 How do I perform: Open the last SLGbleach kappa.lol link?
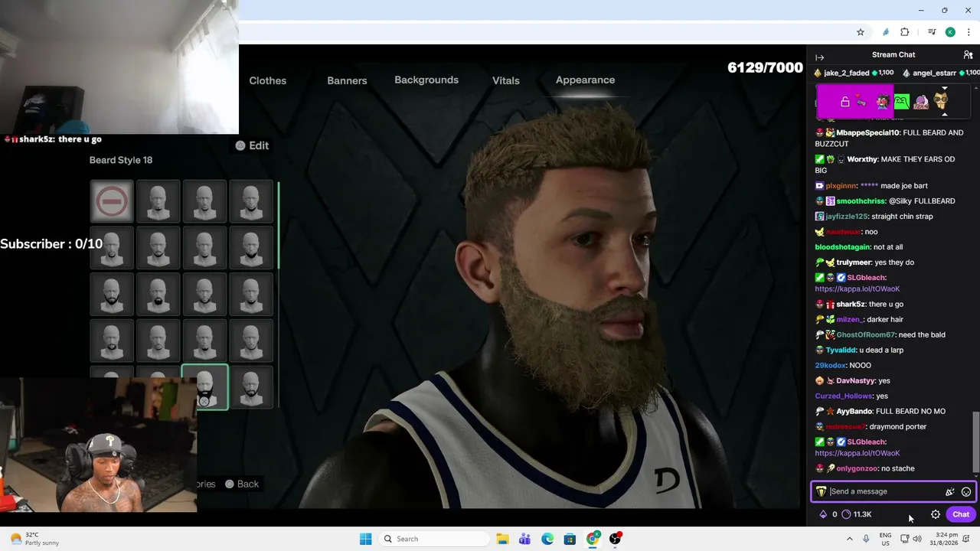coord(857,454)
